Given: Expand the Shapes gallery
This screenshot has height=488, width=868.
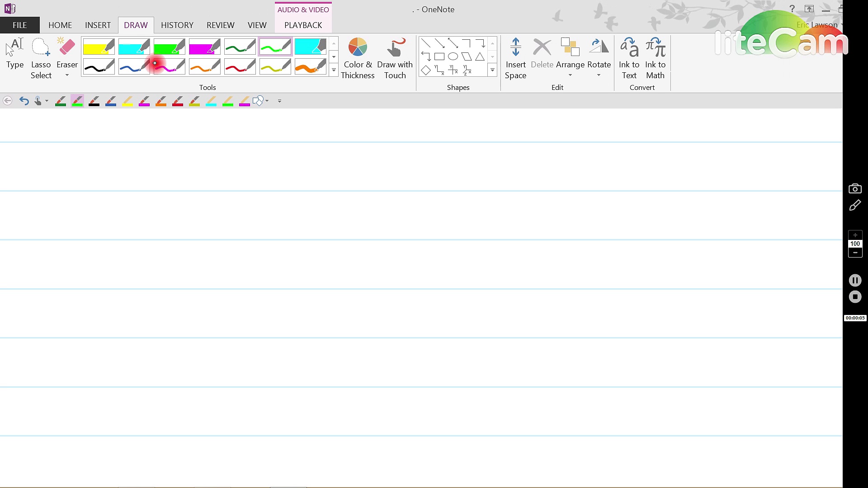Looking at the screenshot, I should pyautogui.click(x=492, y=70).
